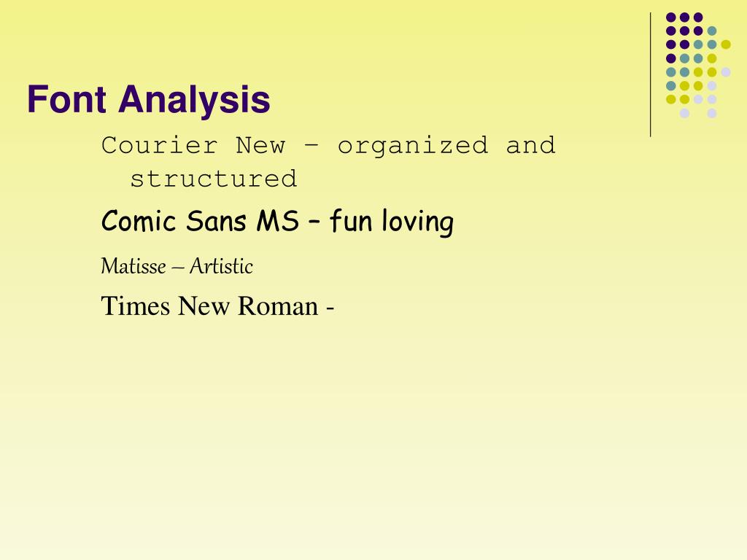Click the word "Font" in the title

point(66,99)
